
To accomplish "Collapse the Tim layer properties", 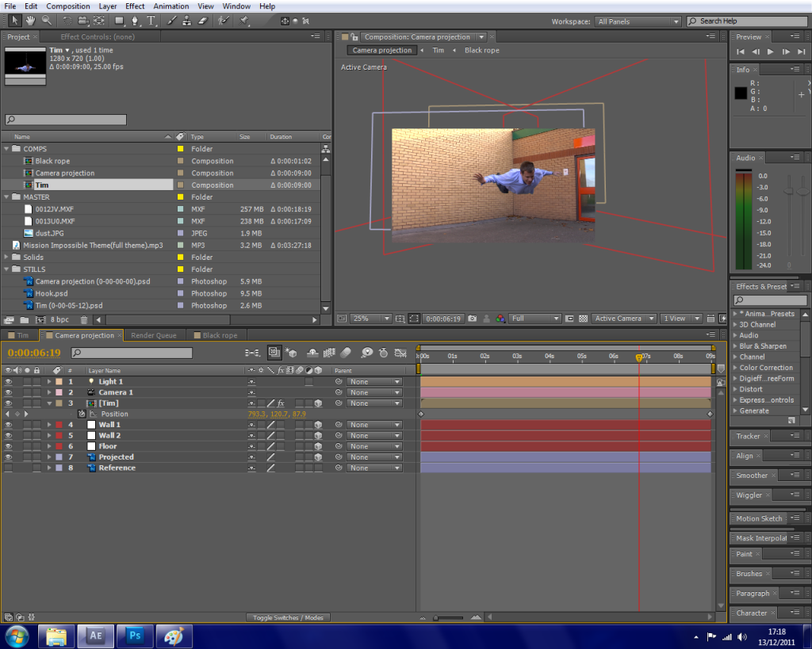I will [49, 403].
